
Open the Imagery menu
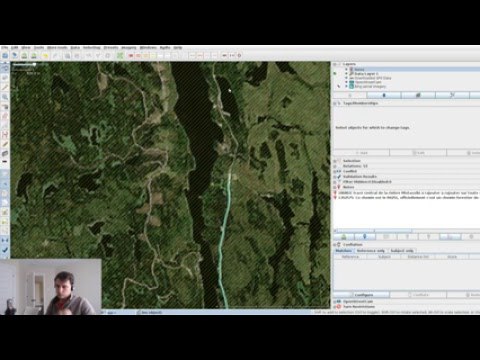129,48
